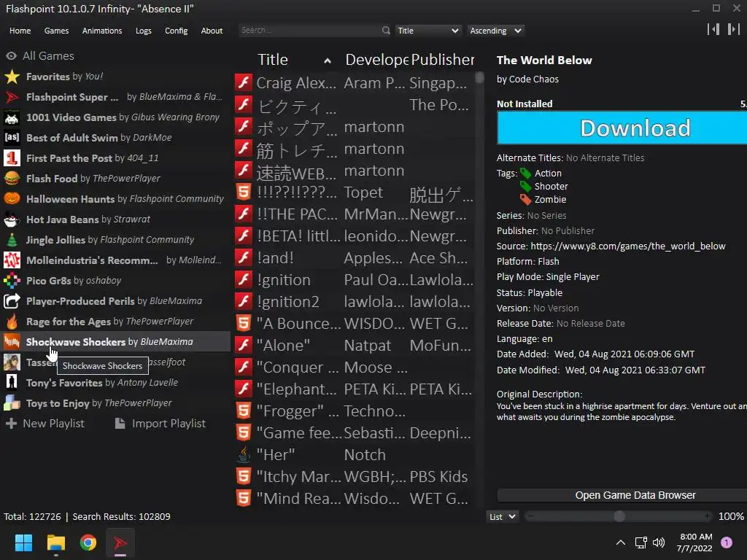Select the "Elephant..." game row
Screen dimensions: 747x560
[x=355, y=389]
